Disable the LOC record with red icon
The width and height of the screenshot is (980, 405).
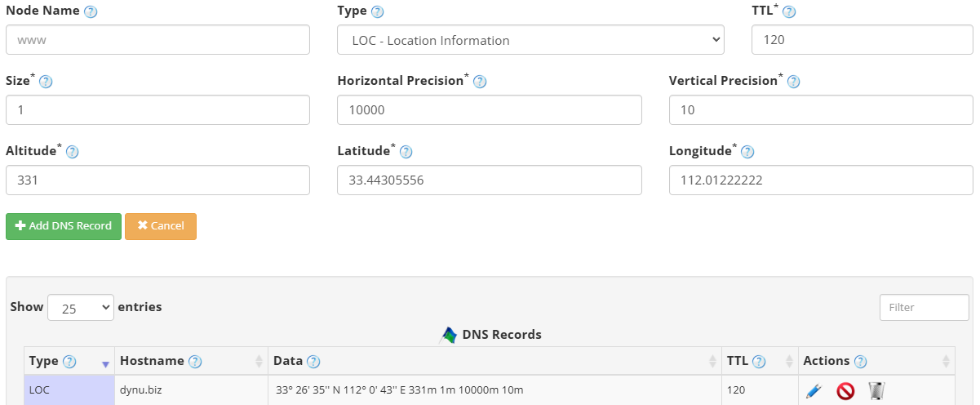coord(845,391)
